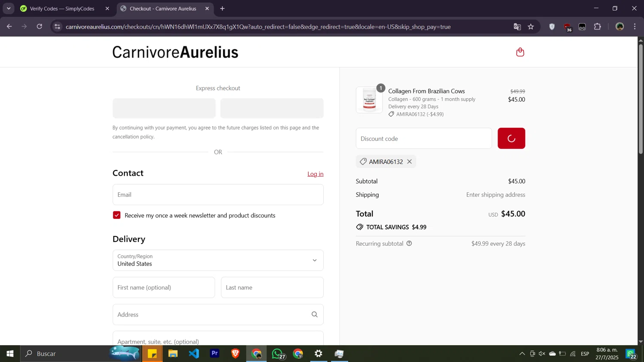Click the Last name field
This screenshot has height=362, width=644.
(x=272, y=287)
